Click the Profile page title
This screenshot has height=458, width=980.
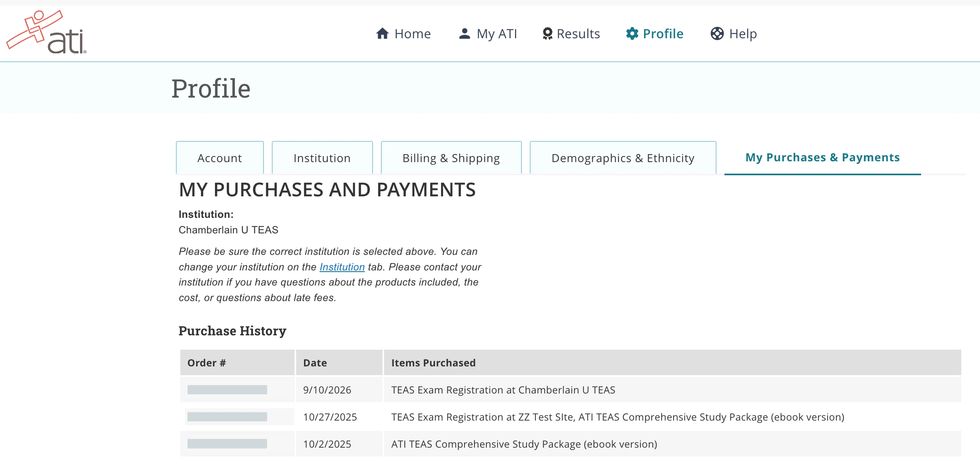point(211,88)
